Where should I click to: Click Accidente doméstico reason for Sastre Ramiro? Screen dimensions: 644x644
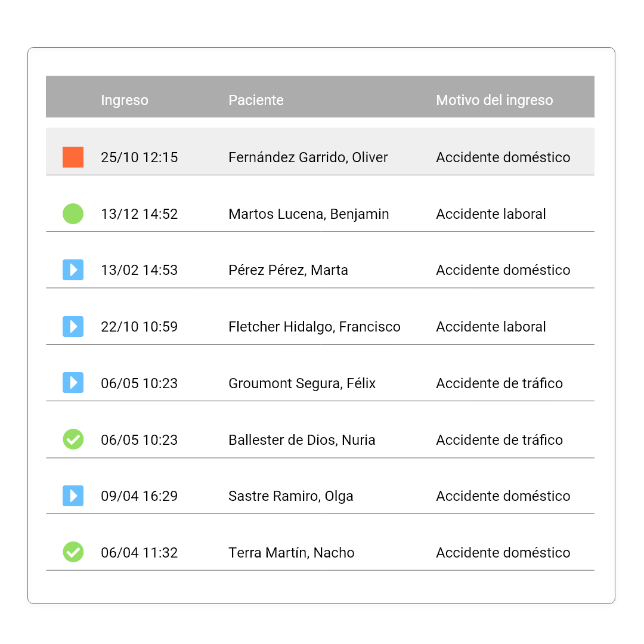point(503,496)
